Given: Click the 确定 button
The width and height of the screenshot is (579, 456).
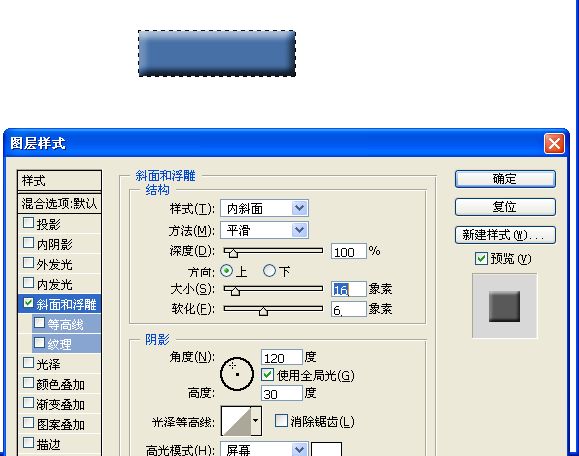Looking at the screenshot, I should [505, 179].
